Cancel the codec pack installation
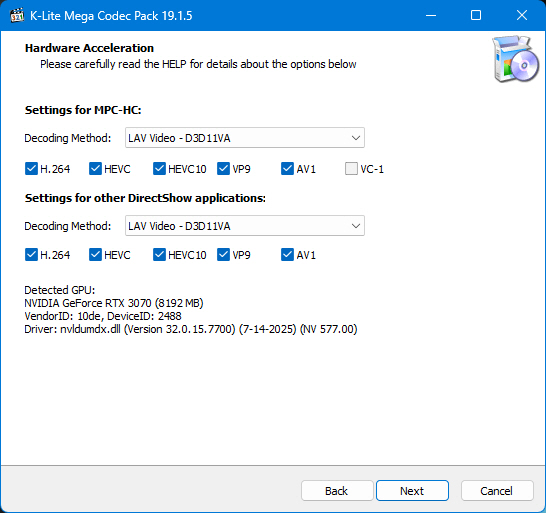This screenshot has width=546, height=513. tap(497, 491)
